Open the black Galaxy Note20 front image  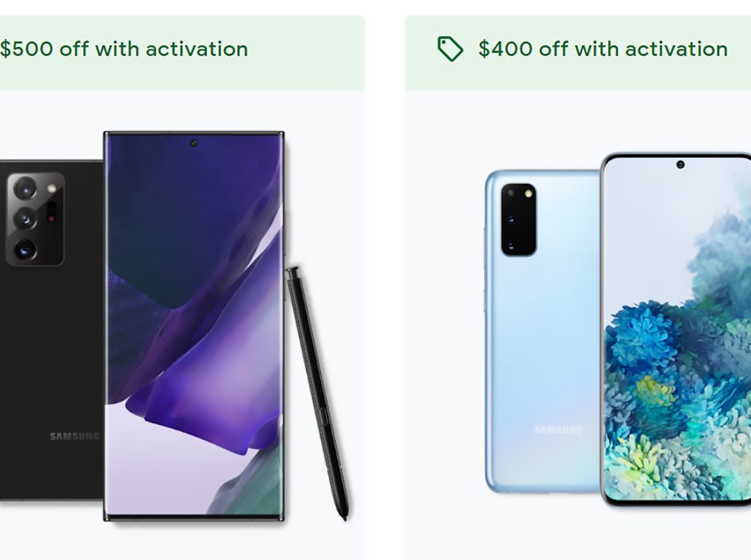(x=194, y=325)
